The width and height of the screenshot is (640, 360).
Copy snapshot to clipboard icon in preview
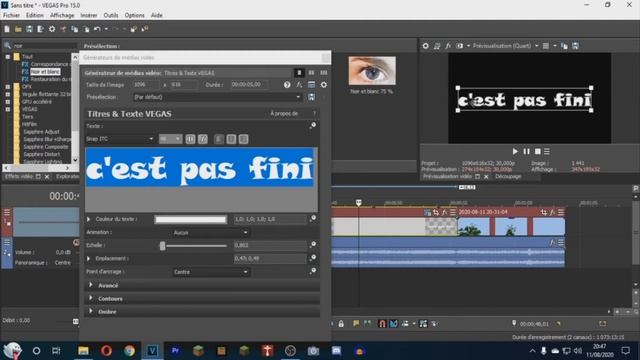point(564,46)
